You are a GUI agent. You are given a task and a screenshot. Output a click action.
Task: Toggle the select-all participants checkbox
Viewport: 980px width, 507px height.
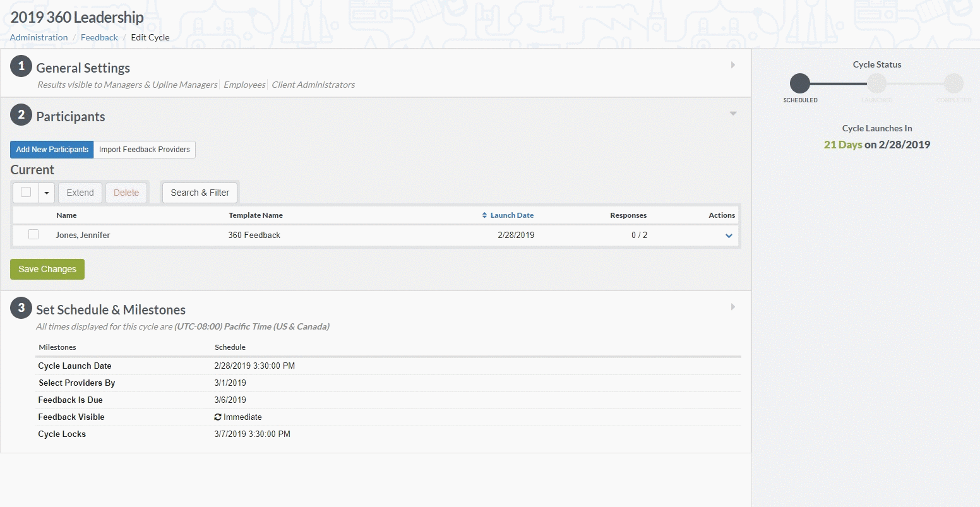pyautogui.click(x=26, y=192)
